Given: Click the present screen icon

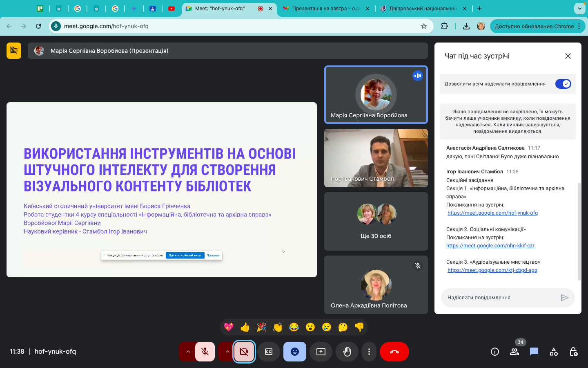Looking at the screenshot, I should point(321,352).
